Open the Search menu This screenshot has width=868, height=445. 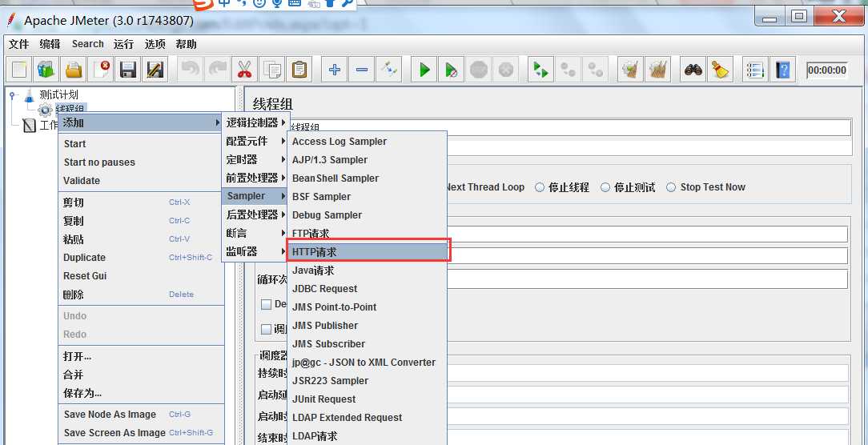coord(87,44)
